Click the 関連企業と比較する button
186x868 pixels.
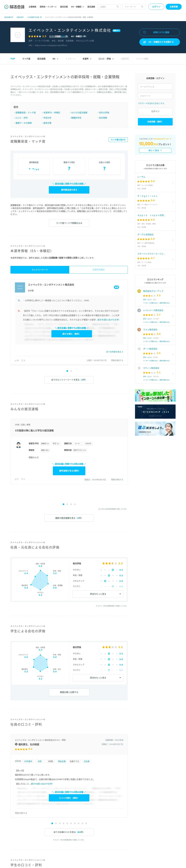click(x=69, y=692)
